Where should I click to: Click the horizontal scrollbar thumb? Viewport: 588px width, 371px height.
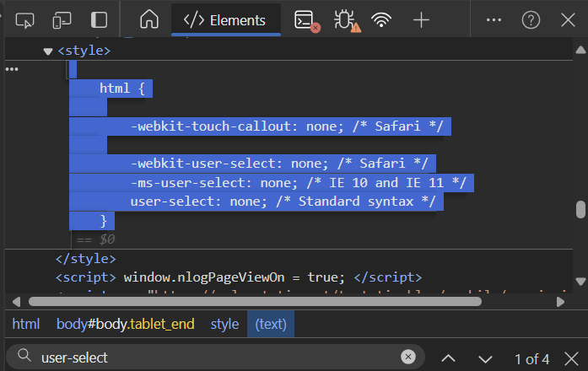[255, 302]
